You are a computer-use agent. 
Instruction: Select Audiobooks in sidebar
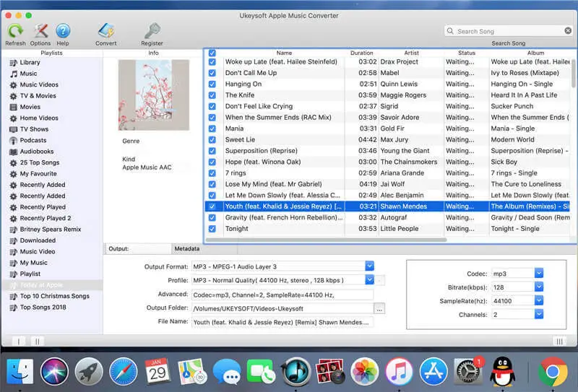(x=37, y=152)
